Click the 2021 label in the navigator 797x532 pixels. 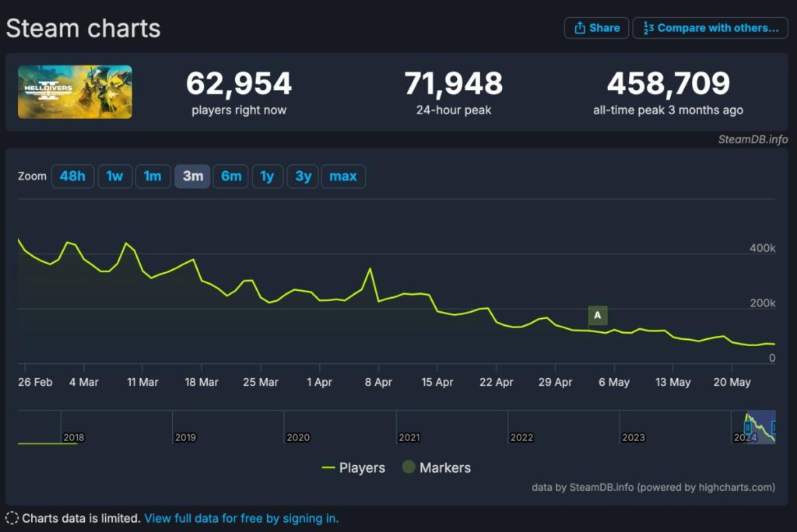click(x=409, y=437)
